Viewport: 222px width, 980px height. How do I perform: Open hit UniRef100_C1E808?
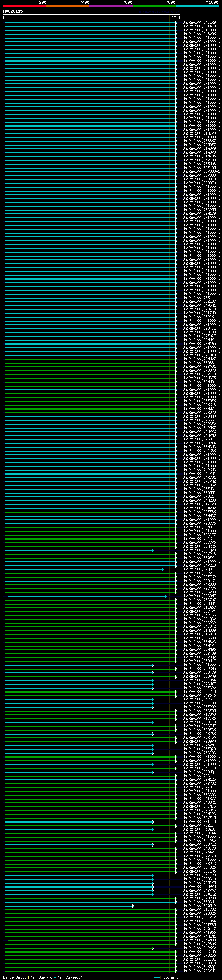point(199,30)
